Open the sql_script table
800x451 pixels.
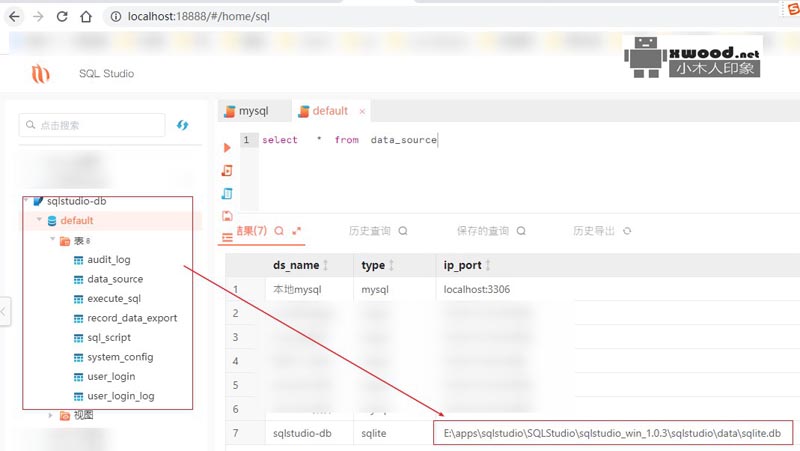coord(109,337)
